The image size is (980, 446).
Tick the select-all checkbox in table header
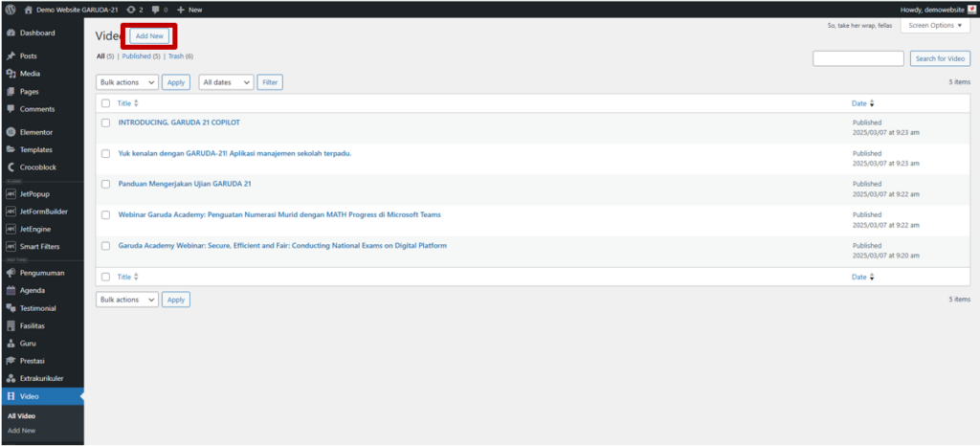click(x=105, y=103)
